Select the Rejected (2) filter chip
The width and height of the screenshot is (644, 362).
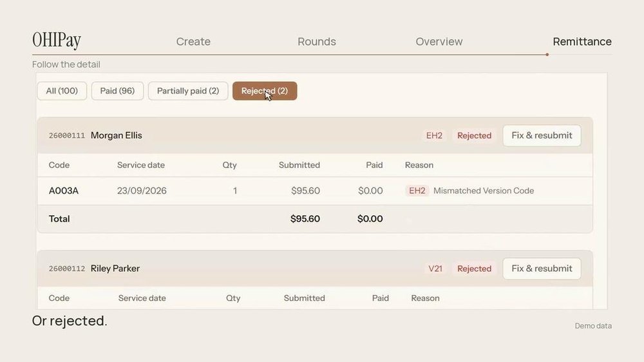pos(265,91)
